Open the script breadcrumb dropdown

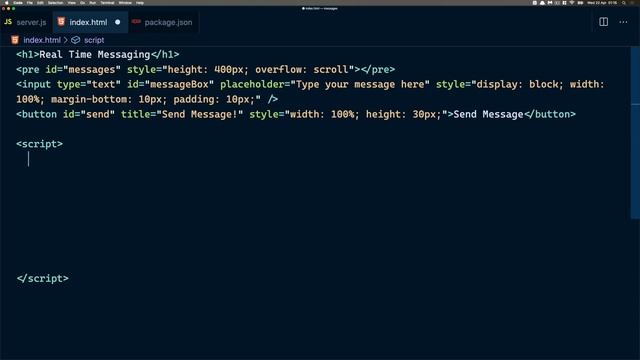tap(94, 40)
